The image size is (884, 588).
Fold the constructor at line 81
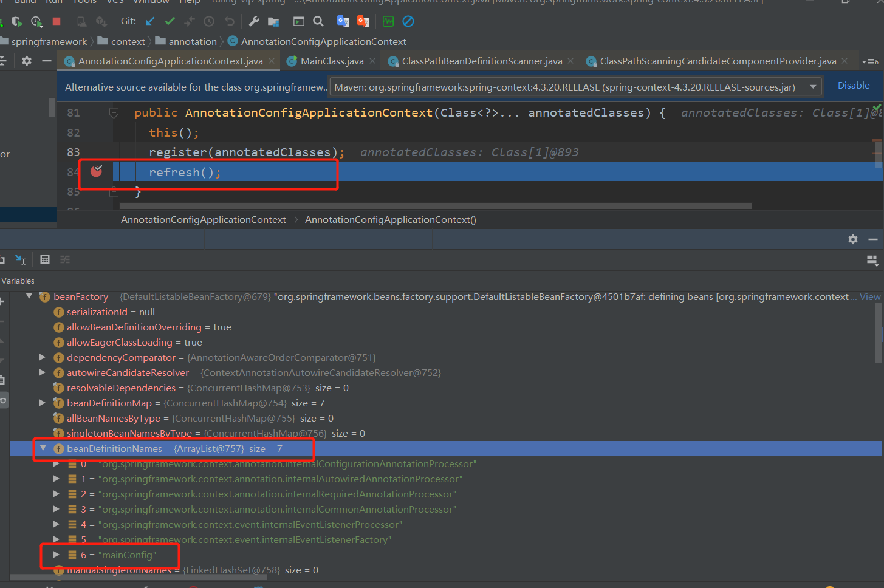[114, 112]
